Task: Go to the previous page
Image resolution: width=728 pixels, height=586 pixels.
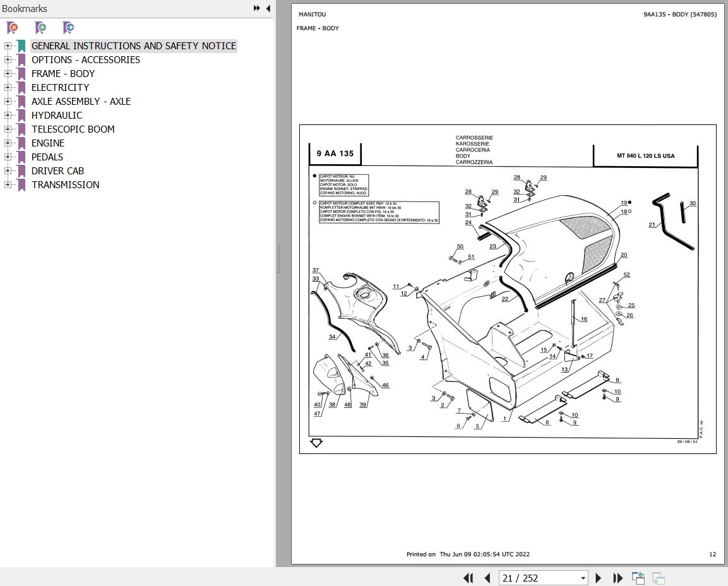Action: 487,578
